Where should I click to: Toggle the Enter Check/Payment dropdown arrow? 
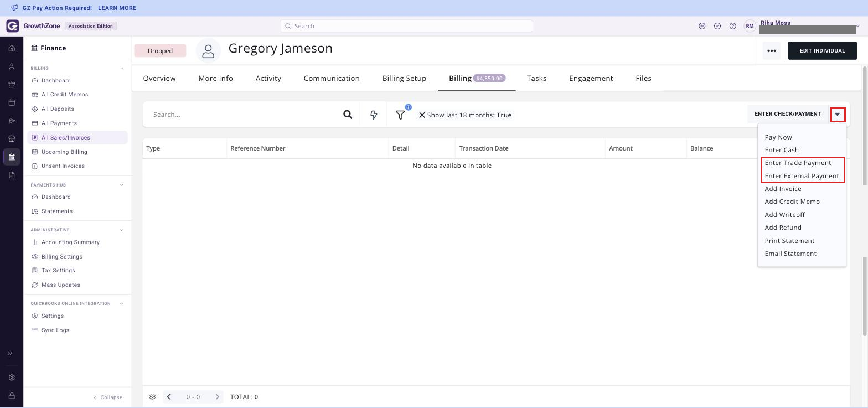click(x=838, y=115)
